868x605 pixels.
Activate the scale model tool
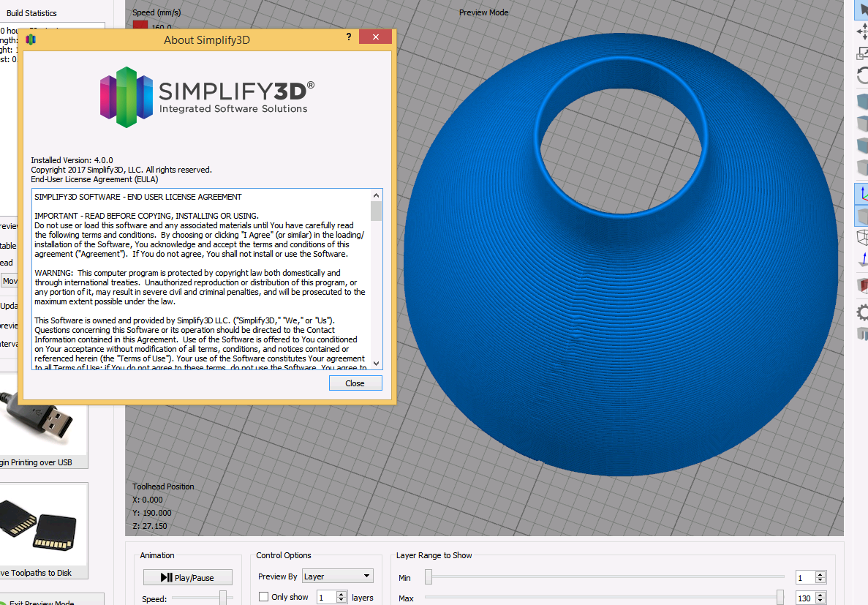pyautogui.click(x=862, y=53)
